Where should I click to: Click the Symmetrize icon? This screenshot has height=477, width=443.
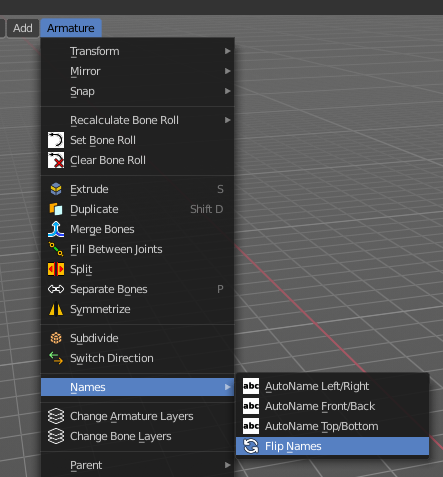pos(56,309)
